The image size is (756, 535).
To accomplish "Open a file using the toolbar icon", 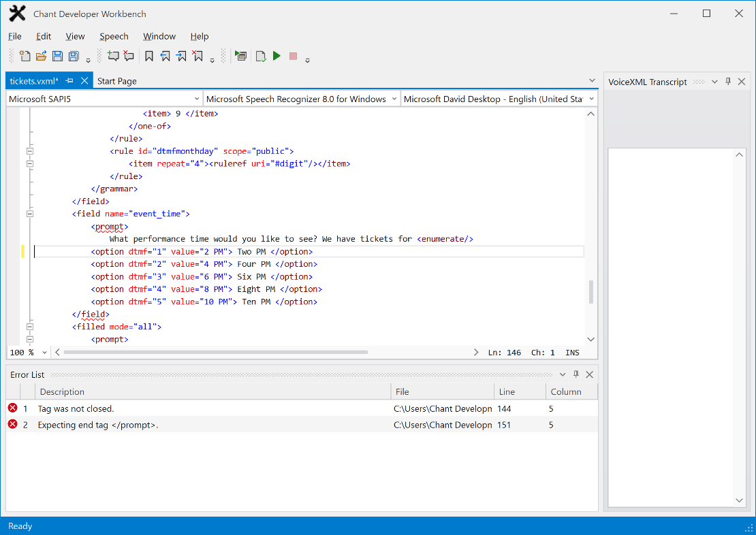I will pyautogui.click(x=41, y=56).
